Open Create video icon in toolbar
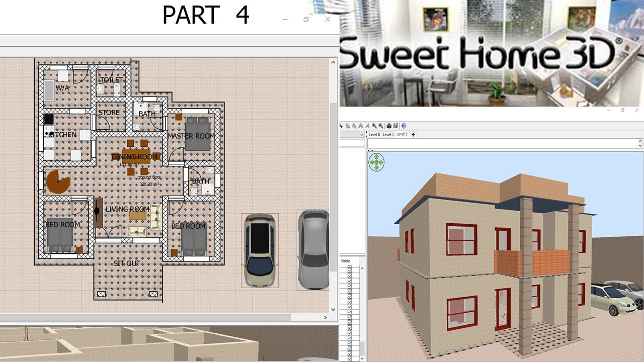644x362 pixels. (395, 126)
